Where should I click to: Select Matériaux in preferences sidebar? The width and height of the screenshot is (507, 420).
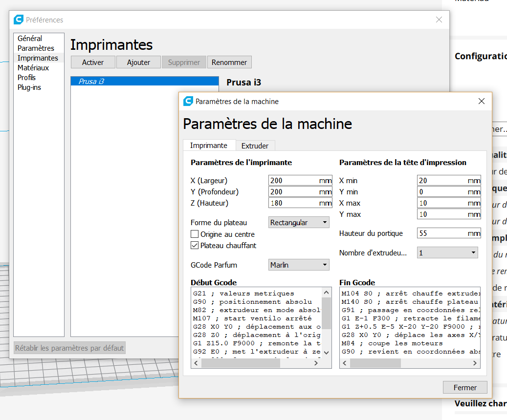[33, 68]
